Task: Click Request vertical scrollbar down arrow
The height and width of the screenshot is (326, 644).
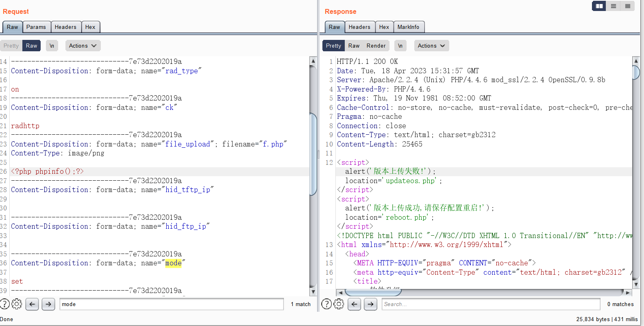Action: (313, 292)
